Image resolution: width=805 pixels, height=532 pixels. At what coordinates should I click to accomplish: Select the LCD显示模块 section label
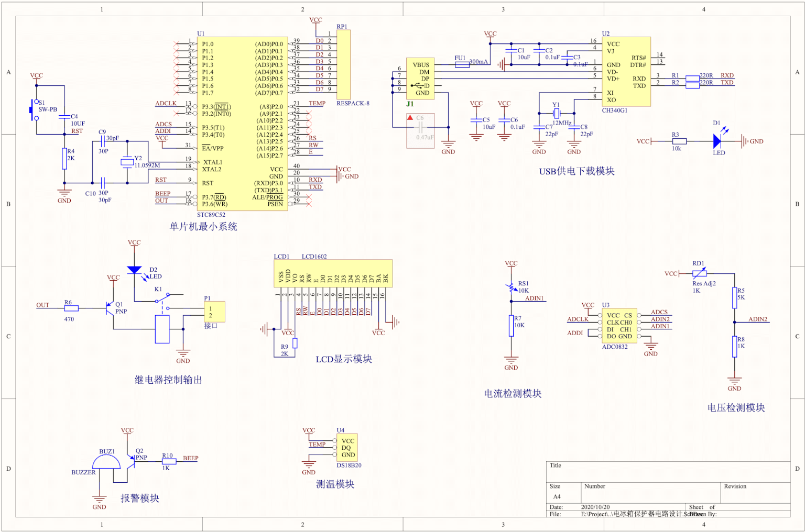click(x=344, y=359)
